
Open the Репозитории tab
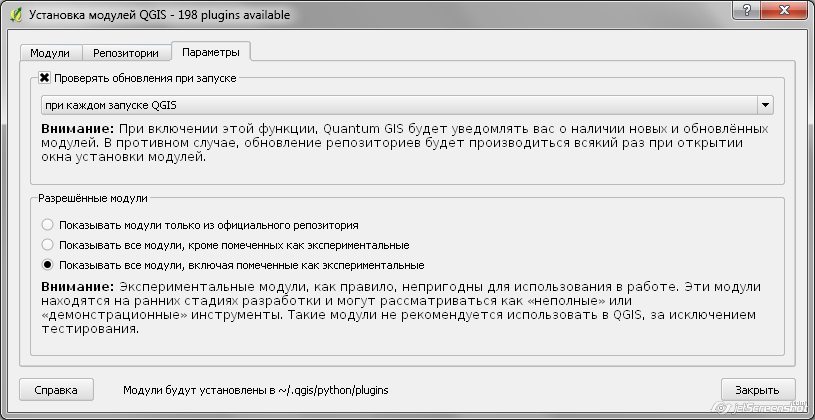[126, 53]
